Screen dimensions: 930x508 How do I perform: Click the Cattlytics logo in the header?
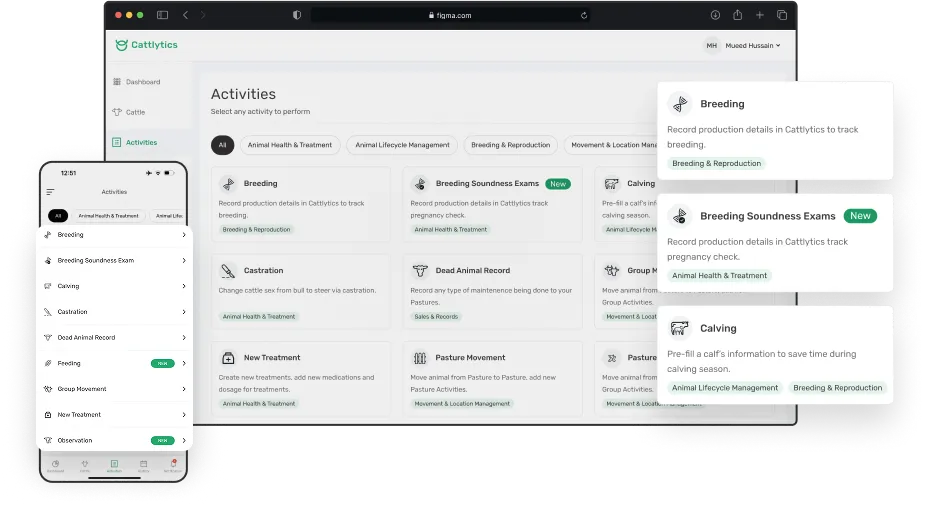pos(146,45)
